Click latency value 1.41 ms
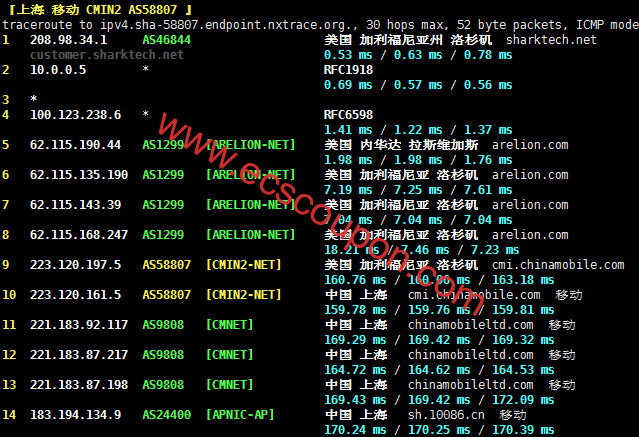The width and height of the screenshot is (639, 437). tap(348, 130)
